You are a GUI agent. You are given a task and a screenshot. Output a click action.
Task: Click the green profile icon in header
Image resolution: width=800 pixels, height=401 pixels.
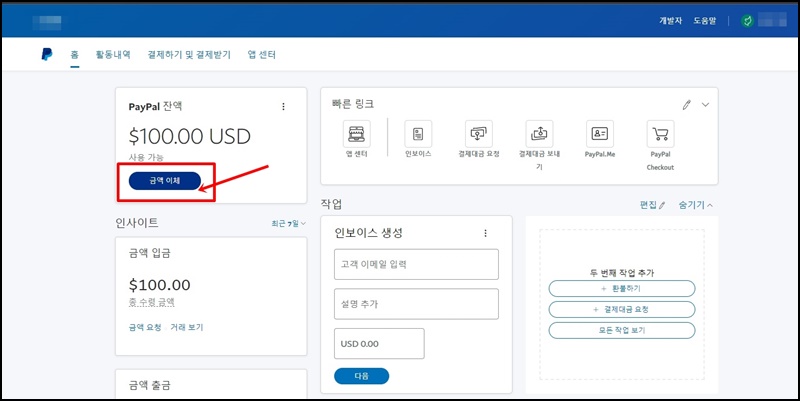coord(747,21)
